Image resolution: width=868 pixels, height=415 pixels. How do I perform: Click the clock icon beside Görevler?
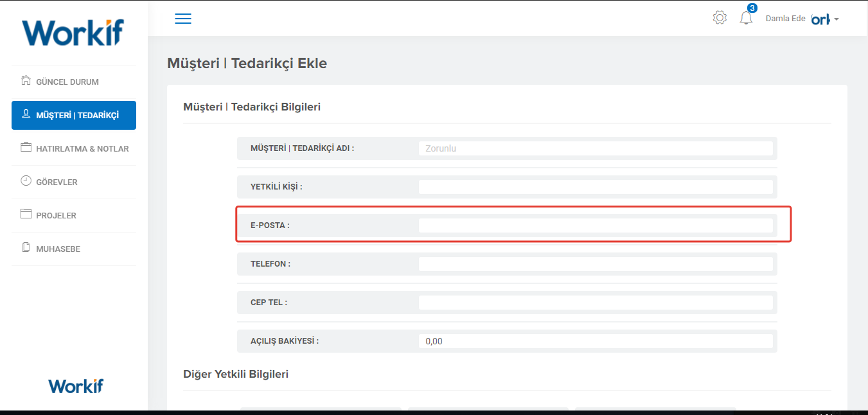coord(26,181)
